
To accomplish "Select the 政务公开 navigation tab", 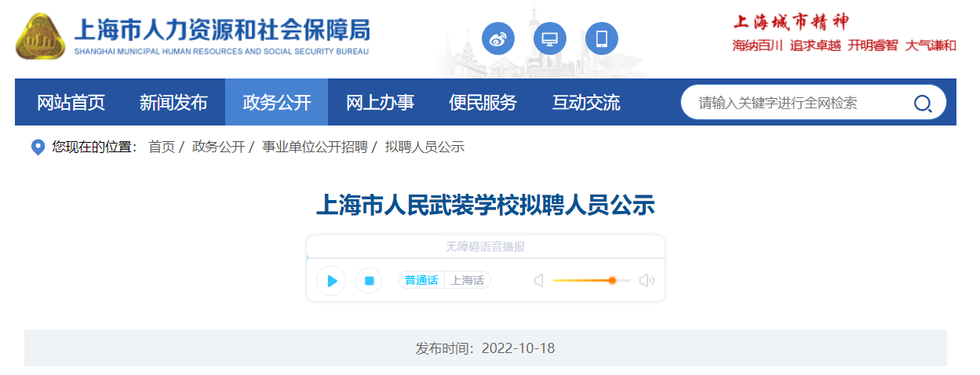I will [276, 102].
